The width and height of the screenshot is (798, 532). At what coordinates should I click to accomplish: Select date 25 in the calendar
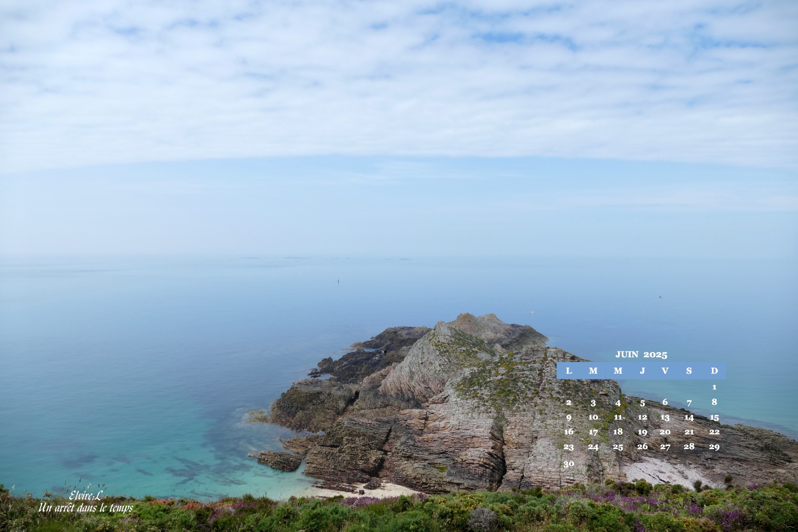618,447
